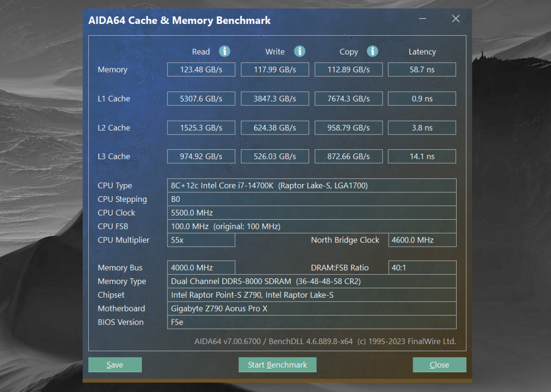Viewport: 551px width, 392px height.
Task: Select L1 Cache copy 7674.3 GB/s
Action: pyautogui.click(x=348, y=99)
